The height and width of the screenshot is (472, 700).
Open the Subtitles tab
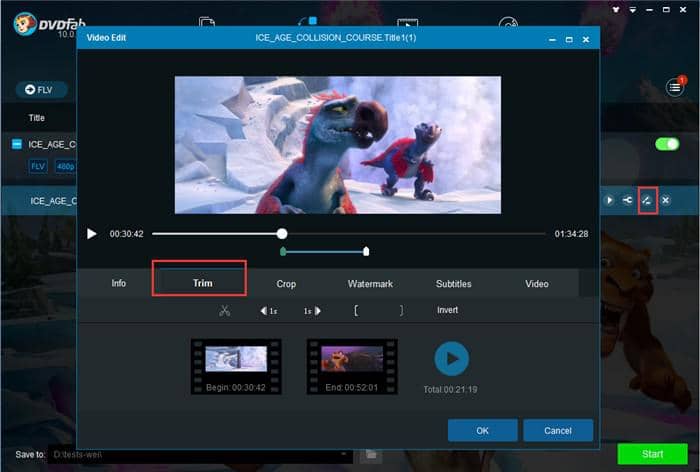click(x=453, y=284)
